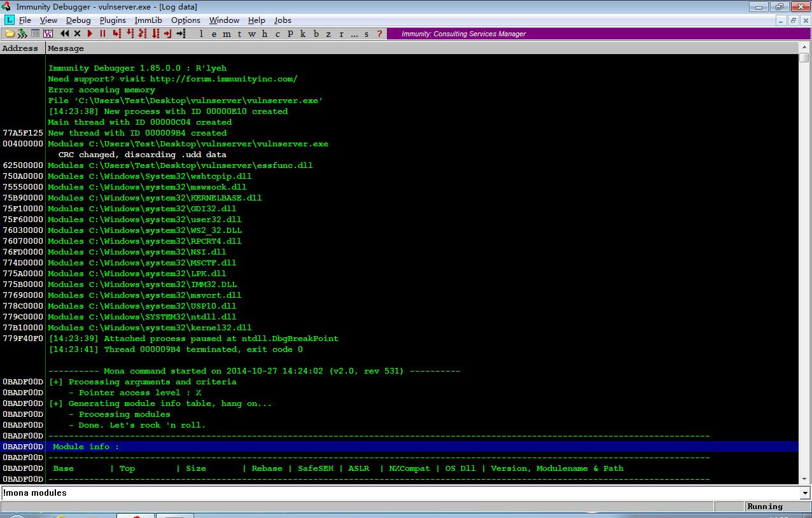This screenshot has width=812, height=518.
Task: Restart program with the rewind icon
Action: pyautogui.click(x=65, y=34)
